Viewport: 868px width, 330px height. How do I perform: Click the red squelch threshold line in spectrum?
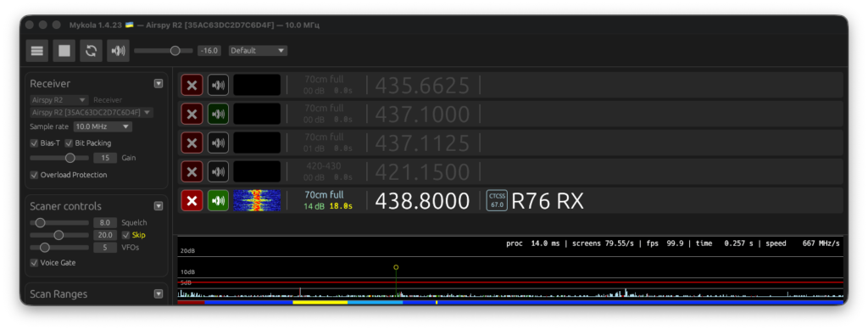(510, 282)
